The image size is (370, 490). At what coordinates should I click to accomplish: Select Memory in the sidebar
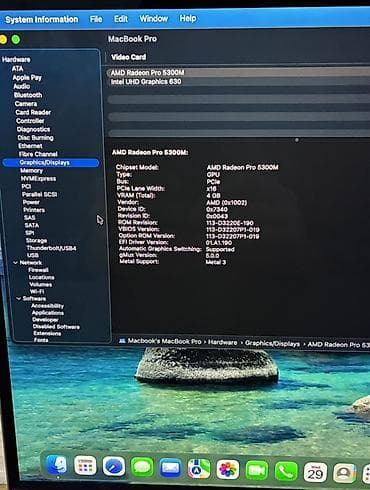31,171
